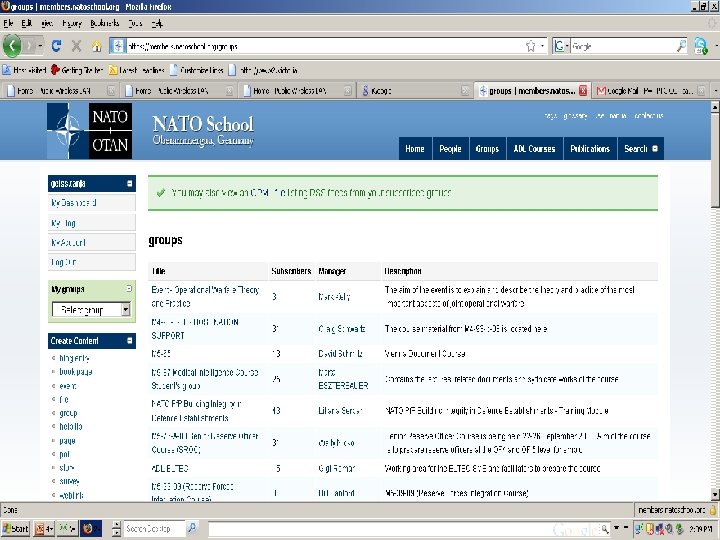
Task: Collapse the My groups block
Action: click(x=129, y=288)
